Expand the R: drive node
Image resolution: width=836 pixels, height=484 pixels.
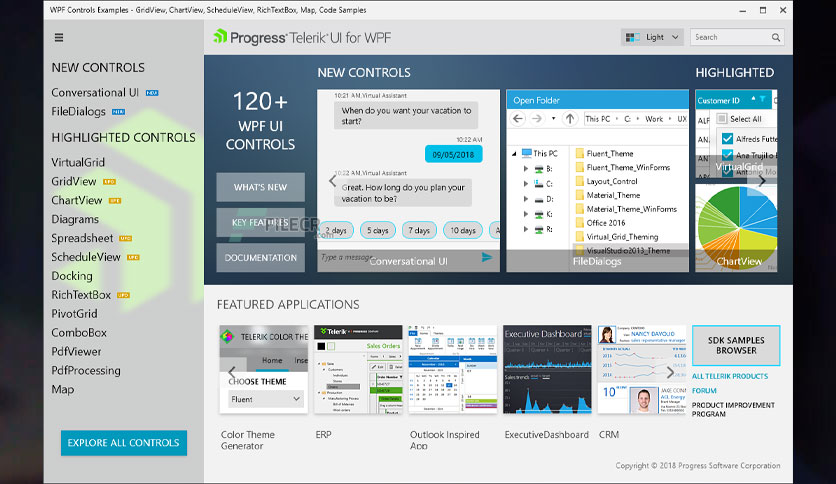coord(526,229)
